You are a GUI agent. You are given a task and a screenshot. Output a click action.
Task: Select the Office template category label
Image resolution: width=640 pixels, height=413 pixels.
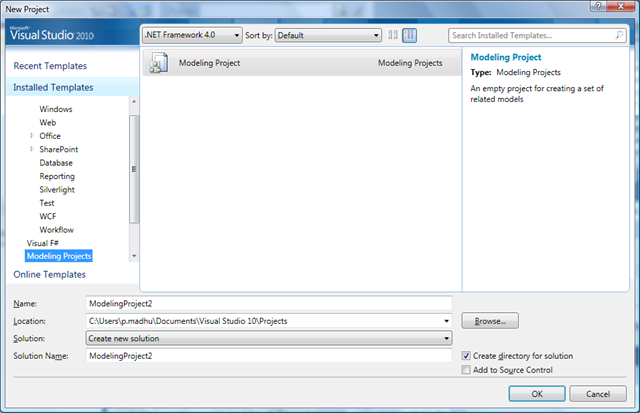(x=50, y=136)
